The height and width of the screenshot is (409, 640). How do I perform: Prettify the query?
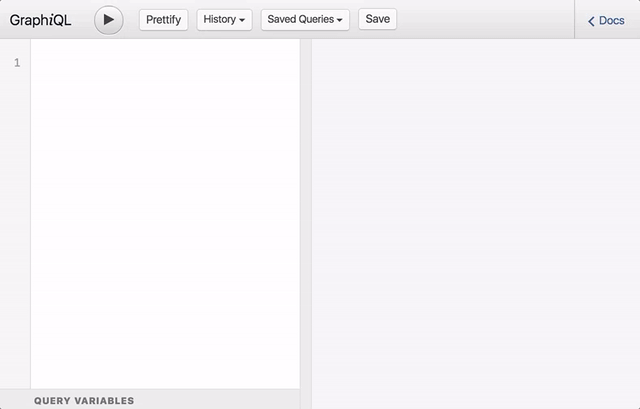point(163,20)
